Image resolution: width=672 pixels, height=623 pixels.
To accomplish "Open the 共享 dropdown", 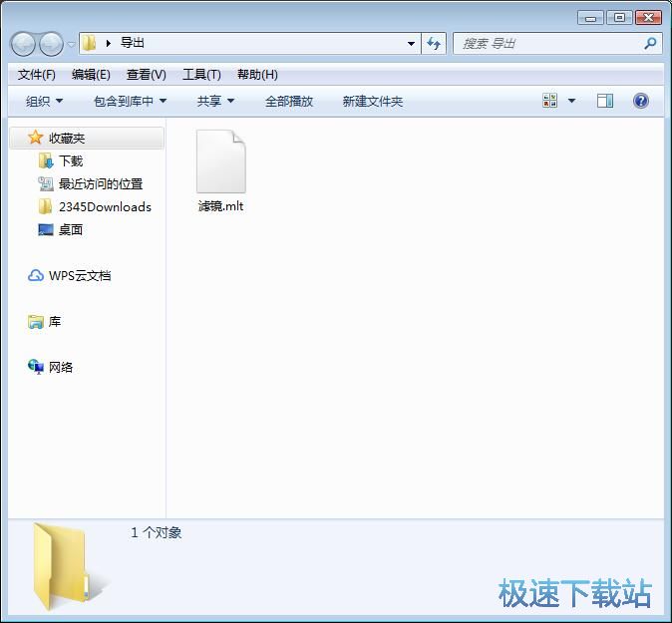I will 215,102.
